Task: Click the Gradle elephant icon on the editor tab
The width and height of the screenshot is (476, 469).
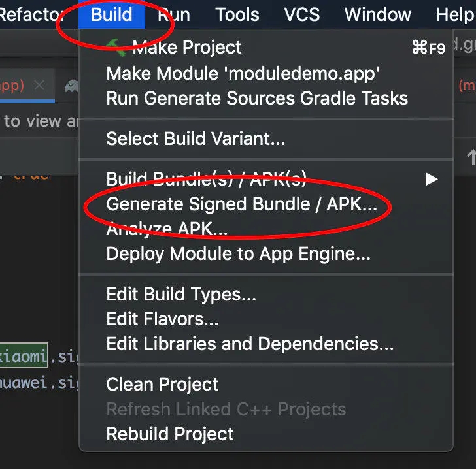Action: click(x=71, y=86)
